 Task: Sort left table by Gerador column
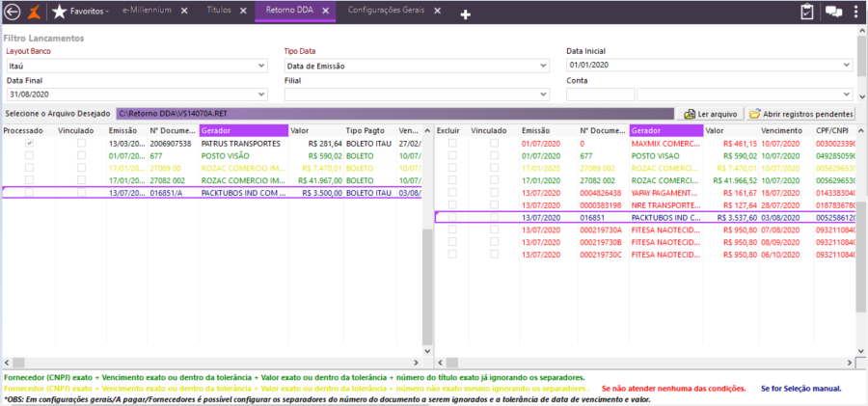pos(244,131)
